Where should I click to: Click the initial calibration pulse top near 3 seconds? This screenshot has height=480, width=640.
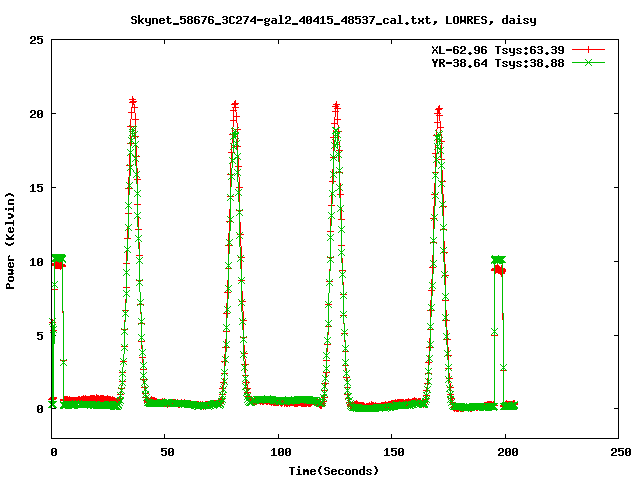[59, 258]
